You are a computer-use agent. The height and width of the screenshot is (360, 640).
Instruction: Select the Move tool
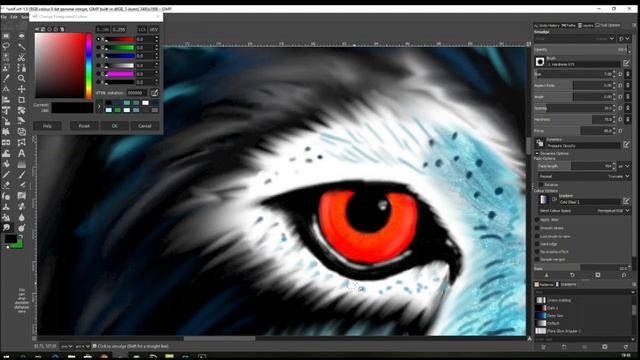pyautogui.click(x=21, y=89)
